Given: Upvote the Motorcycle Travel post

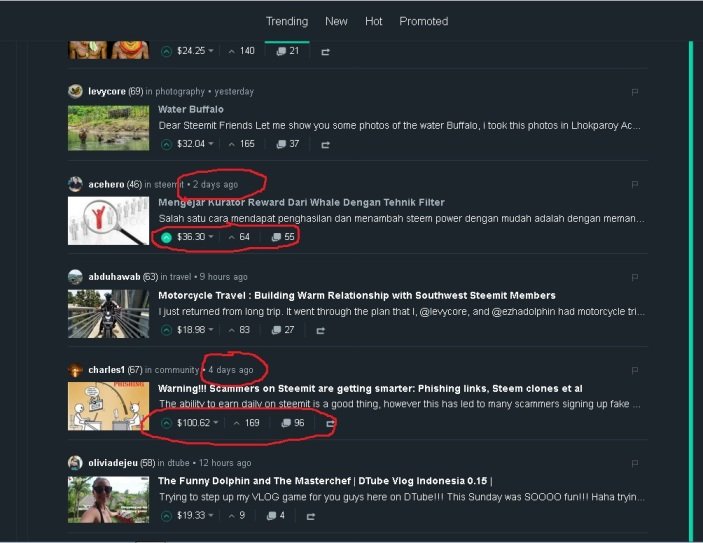Looking at the screenshot, I should tap(166, 330).
